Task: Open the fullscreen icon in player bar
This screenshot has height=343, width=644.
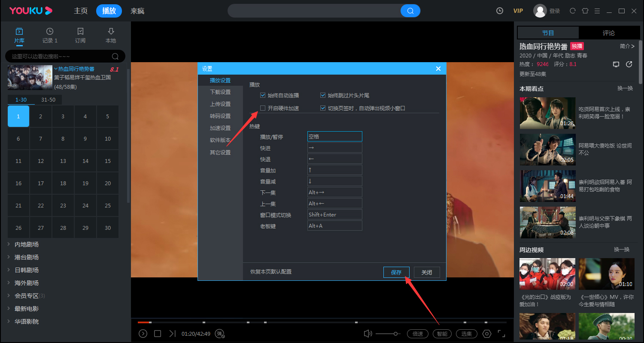Action: click(x=501, y=334)
